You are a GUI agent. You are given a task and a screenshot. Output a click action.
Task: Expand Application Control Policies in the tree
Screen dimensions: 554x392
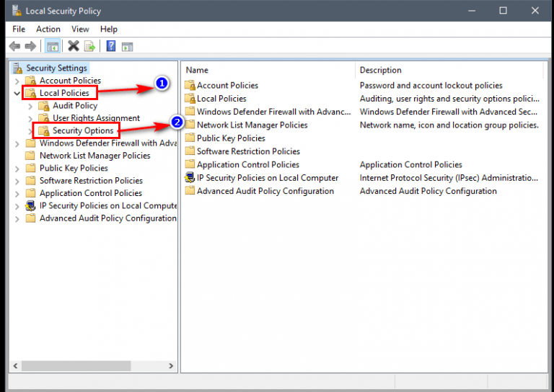pyautogui.click(x=17, y=194)
